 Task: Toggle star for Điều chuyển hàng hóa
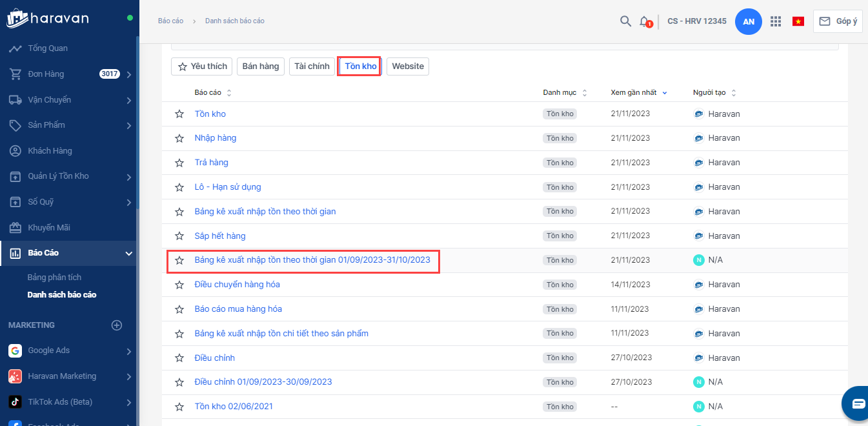pos(179,285)
